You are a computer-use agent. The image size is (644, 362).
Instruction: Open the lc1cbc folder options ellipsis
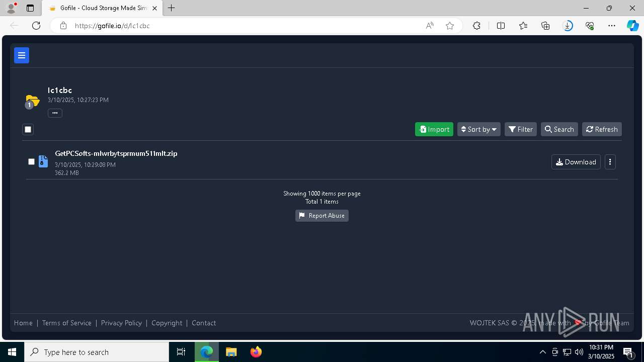tap(55, 113)
